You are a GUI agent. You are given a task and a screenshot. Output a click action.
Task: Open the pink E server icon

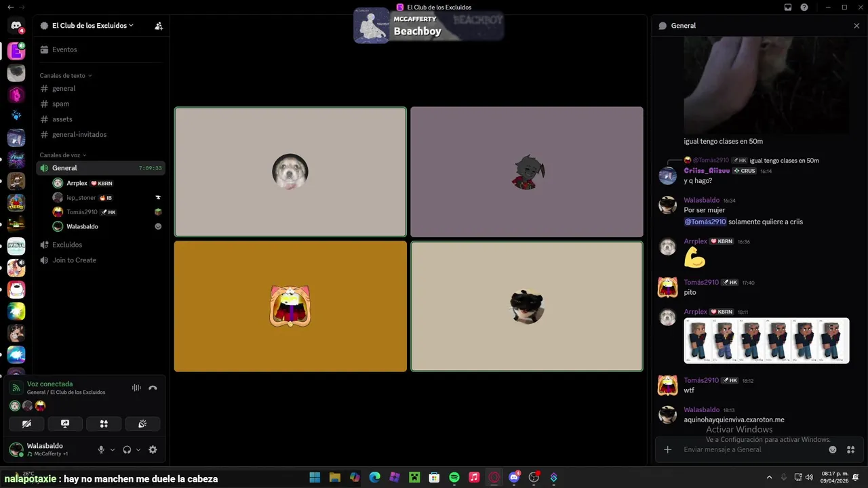pos(16,51)
